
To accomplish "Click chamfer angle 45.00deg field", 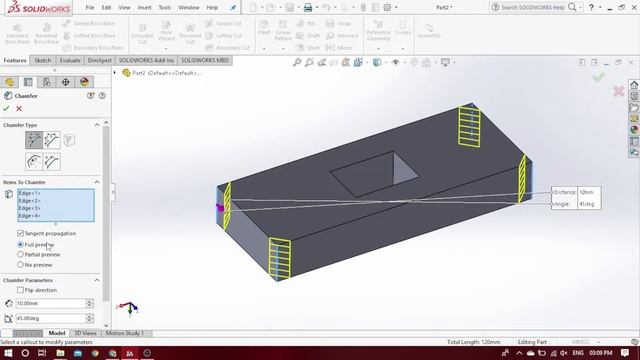I will [x=50, y=318].
